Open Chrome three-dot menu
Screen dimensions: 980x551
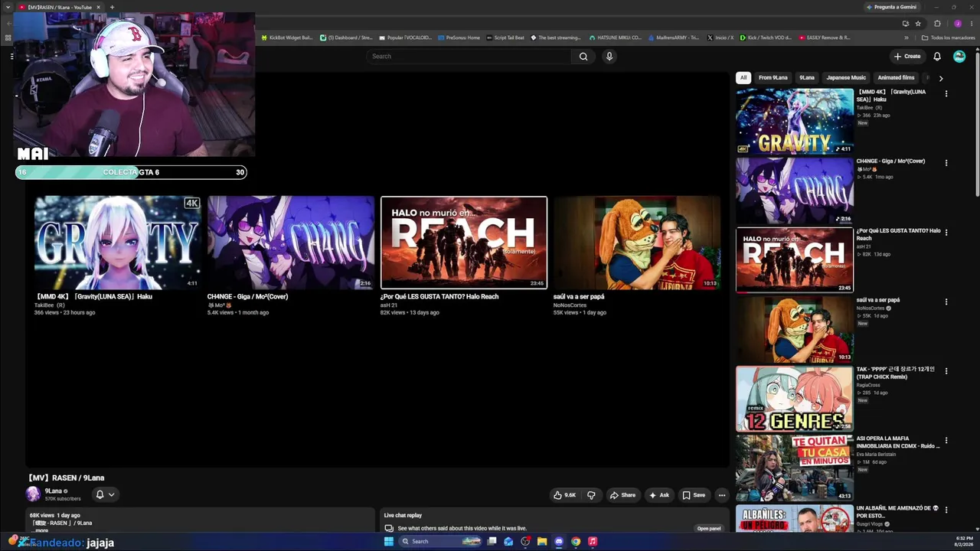pos(971,24)
